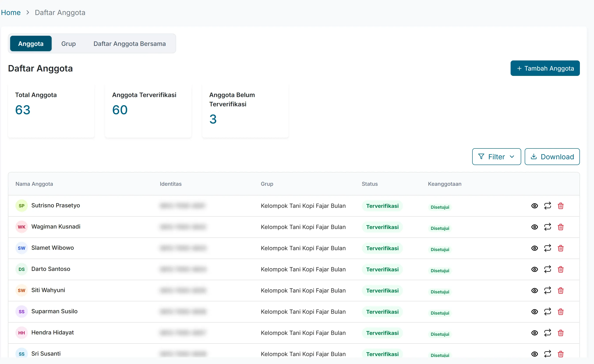Image resolution: width=594 pixels, height=364 pixels.
Task: Click the HH avatar of Hendra Hidayat
Action: 21,333
